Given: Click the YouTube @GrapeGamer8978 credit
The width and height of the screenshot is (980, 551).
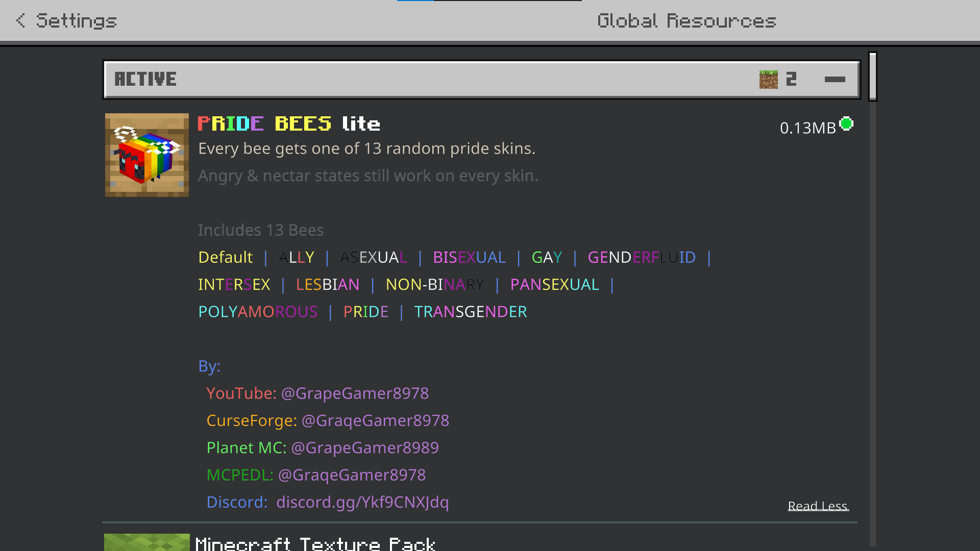Looking at the screenshot, I should pyautogui.click(x=317, y=393).
